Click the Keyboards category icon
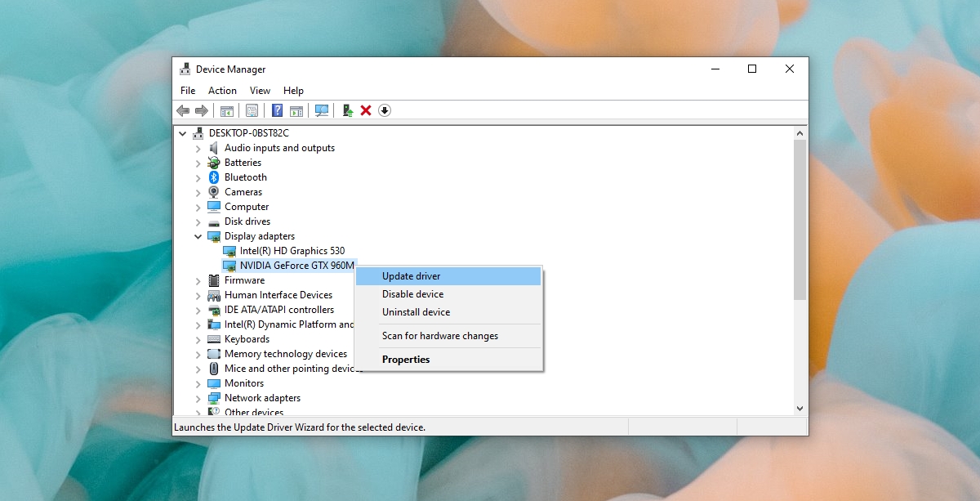This screenshot has height=501, width=980. click(214, 339)
